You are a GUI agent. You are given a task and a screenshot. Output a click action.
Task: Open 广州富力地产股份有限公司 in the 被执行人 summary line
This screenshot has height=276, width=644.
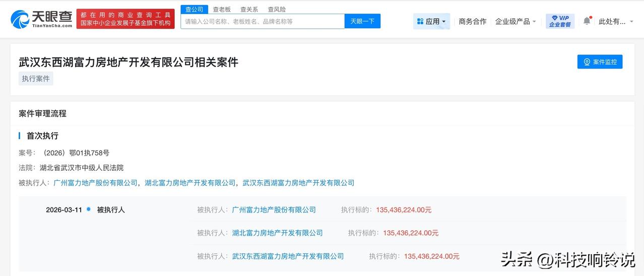96,183
